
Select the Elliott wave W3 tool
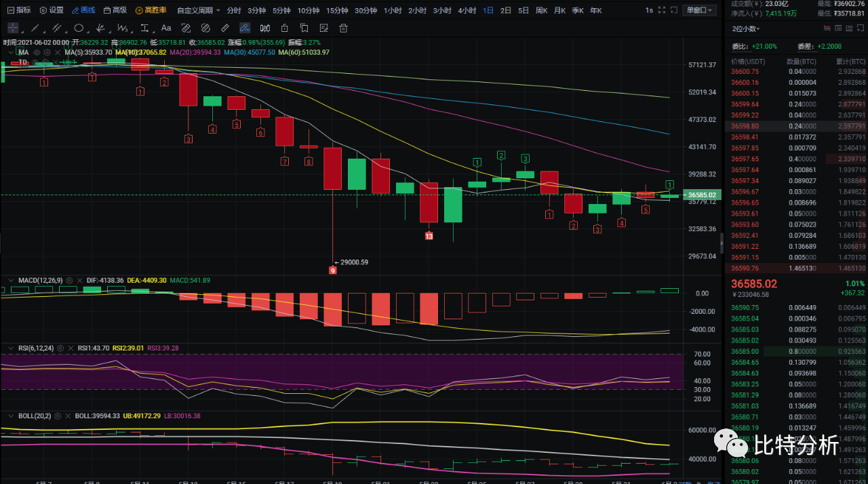coord(122,28)
